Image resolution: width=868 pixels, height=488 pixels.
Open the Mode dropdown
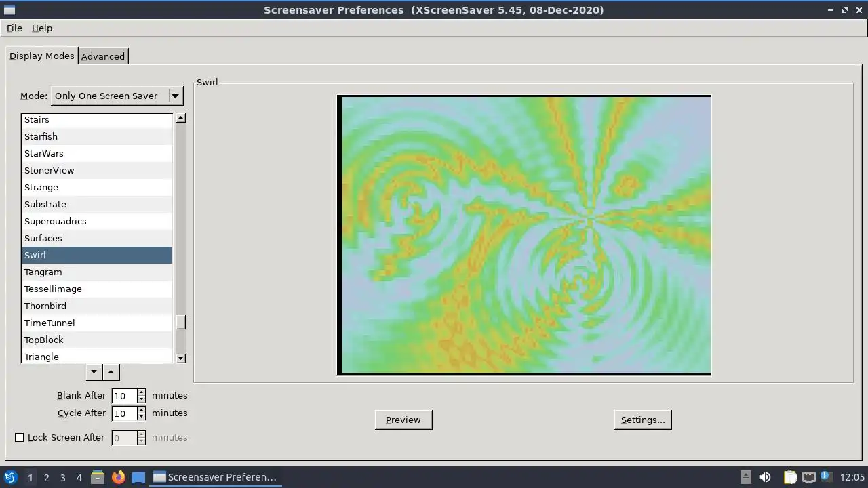coord(117,96)
